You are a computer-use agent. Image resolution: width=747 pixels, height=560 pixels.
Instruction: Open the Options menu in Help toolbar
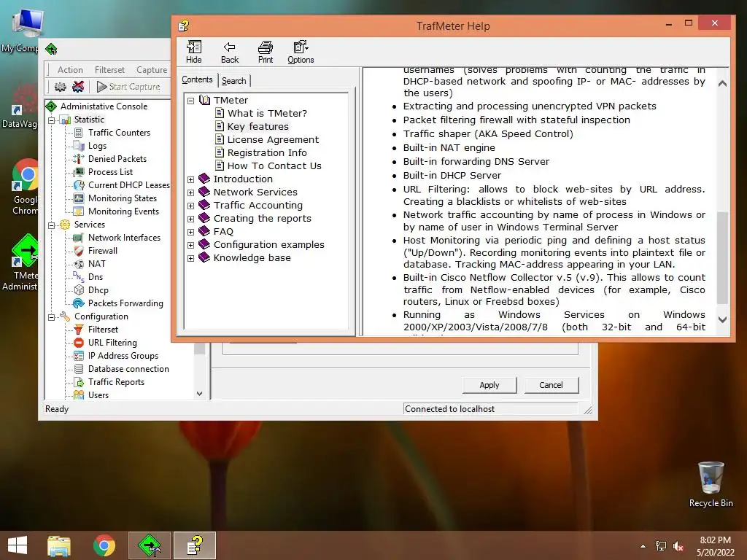[x=301, y=52]
